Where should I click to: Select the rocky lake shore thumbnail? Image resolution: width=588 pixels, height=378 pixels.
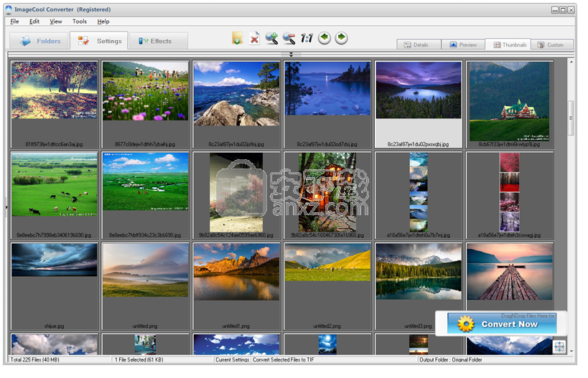(237, 105)
